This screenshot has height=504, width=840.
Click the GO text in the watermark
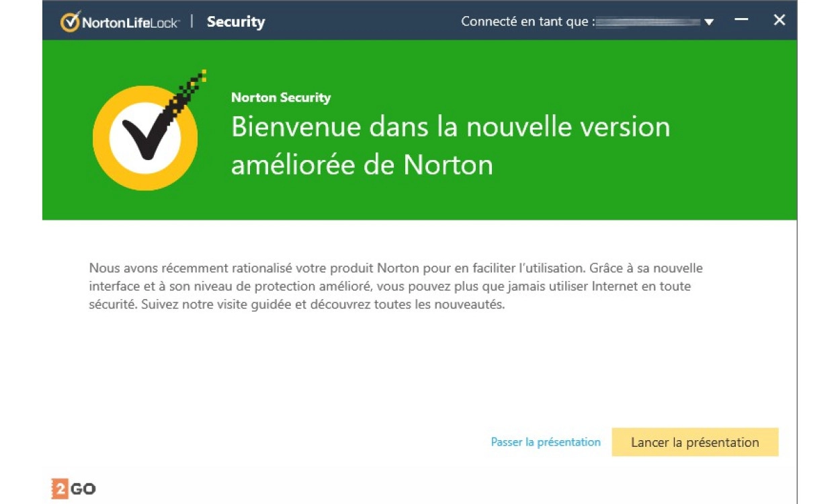pos(83,489)
